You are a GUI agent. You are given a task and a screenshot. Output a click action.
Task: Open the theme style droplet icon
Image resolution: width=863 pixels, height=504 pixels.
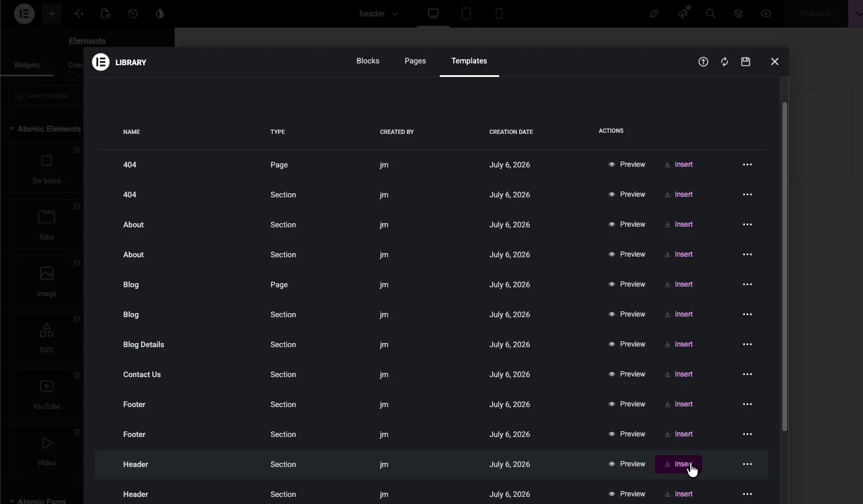point(160,14)
